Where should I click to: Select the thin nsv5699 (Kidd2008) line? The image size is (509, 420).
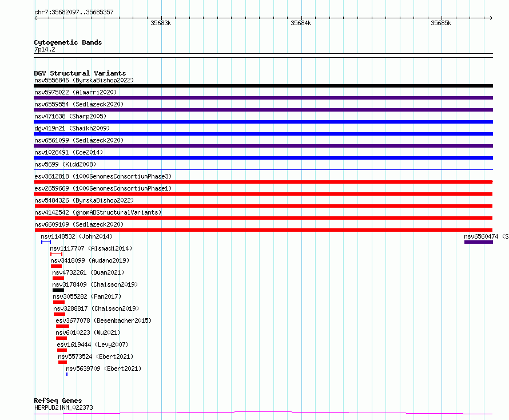263,169
